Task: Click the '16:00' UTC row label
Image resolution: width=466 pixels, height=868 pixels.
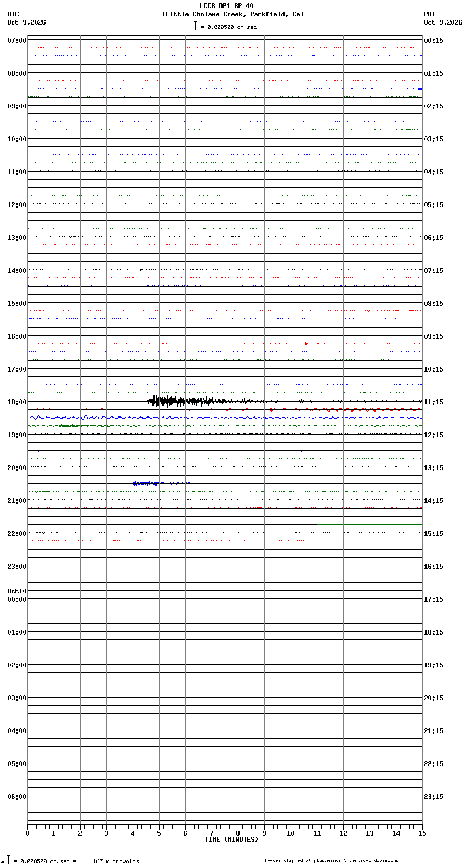Action: (17, 336)
